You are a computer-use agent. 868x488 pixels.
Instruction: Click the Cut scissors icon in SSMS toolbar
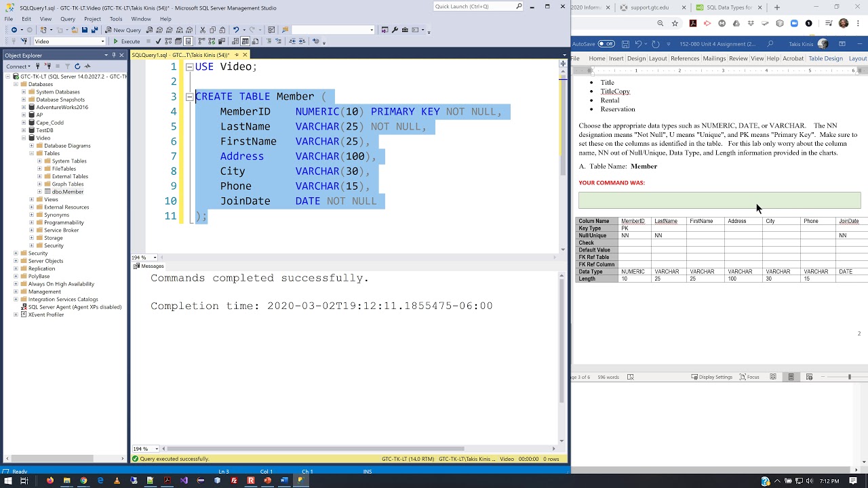pyautogui.click(x=203, y=30)
